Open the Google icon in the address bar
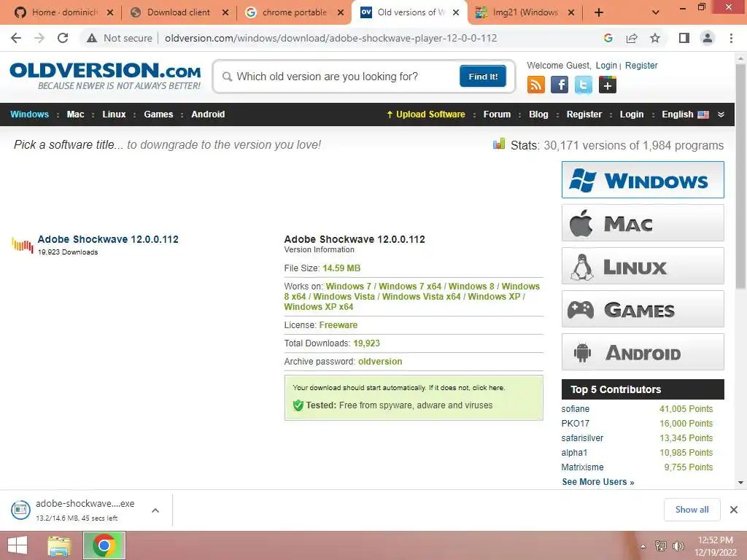The width and height of the screenshot is (747, 560). coord(608,38)
